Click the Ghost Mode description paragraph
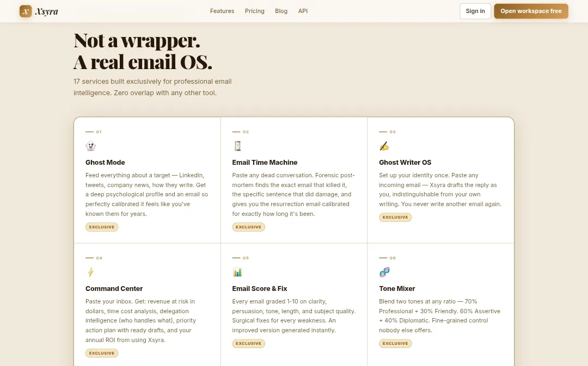This screenshot has width=588, height=366. [x=146, y=195]
